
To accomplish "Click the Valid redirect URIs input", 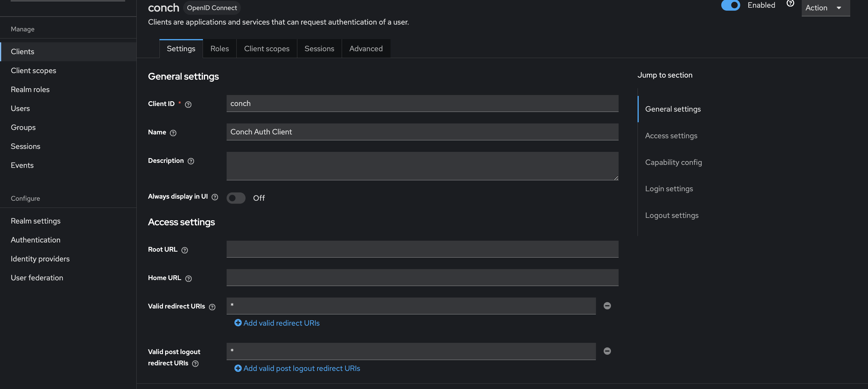I will click(411, 306).
